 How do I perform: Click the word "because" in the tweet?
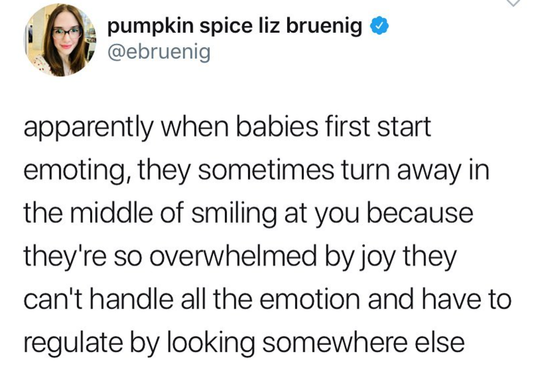pos(420,213)
